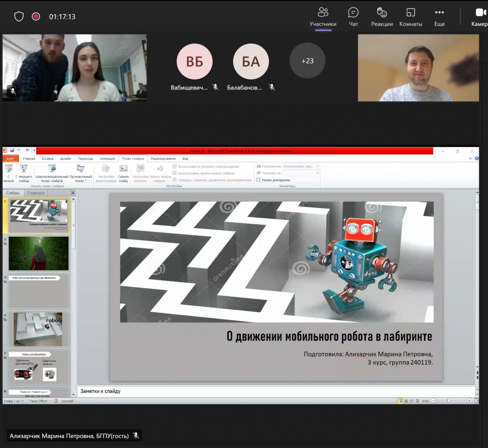Start slideshow С начала
Image resolution: width=488 pixels, height=448 pixels.
[9, 173]
